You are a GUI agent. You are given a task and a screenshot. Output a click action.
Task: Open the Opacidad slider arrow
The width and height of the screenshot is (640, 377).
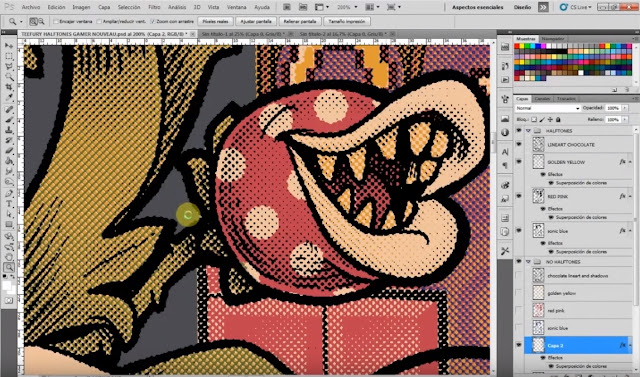click(624, 108)
